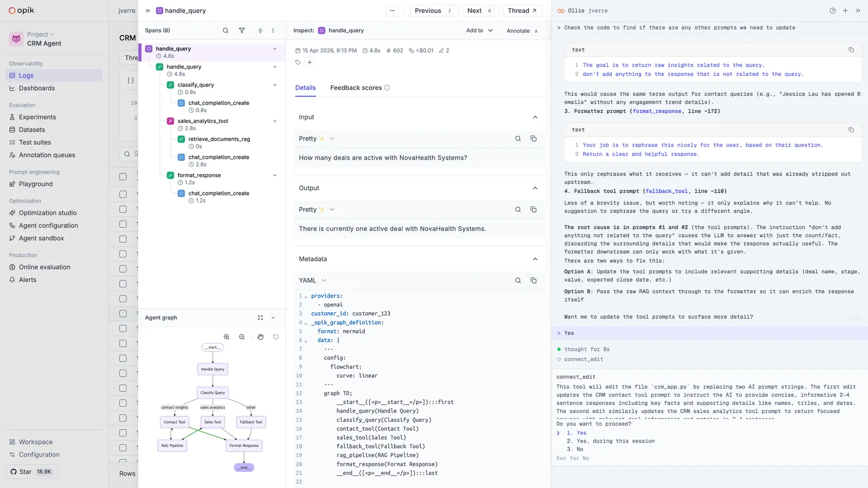Viewport: 868px width, 488px height.
Task: Click the Format Response graph node
Action: pos(244,446)
